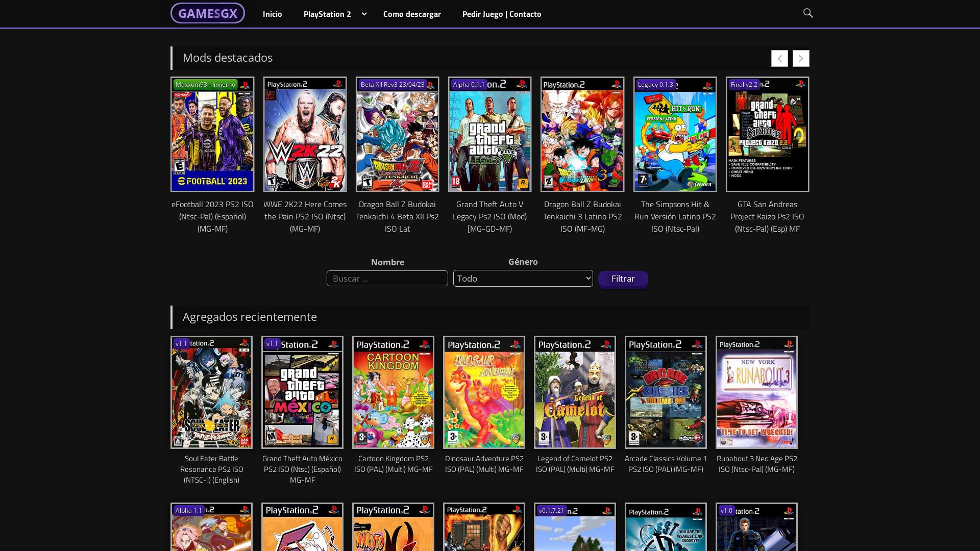The width and height of the screenshot is (980, 551).
Task: Click GTA San Andreas Project Kaizo link
Action: pyautogui.click(x=767, y=216)
